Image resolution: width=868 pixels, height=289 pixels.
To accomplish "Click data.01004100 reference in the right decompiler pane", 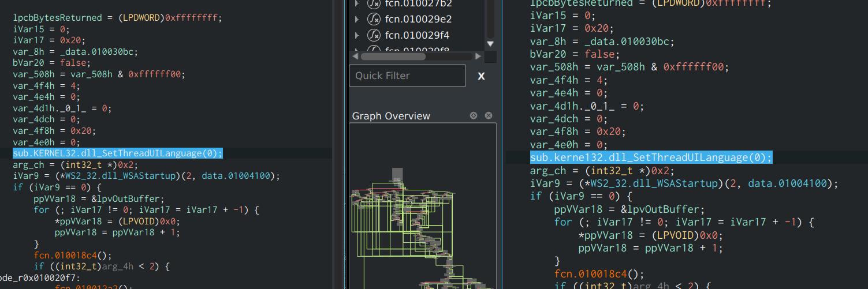I will pyautogui.click(x=789, y=183).
